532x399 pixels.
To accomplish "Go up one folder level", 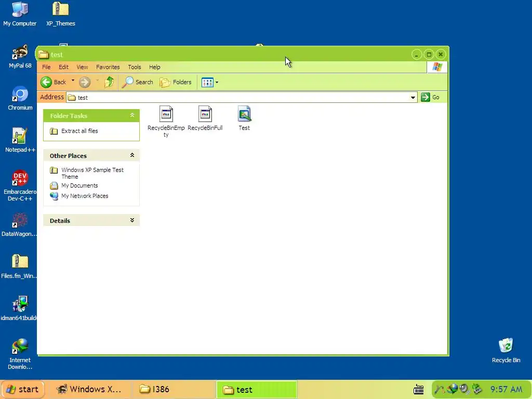I will click(109, 82).
